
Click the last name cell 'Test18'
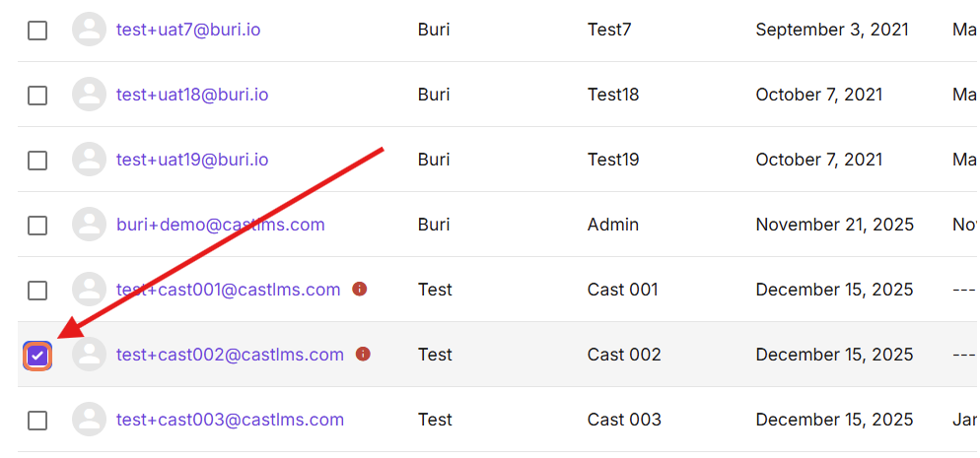[x=613, y=95]
